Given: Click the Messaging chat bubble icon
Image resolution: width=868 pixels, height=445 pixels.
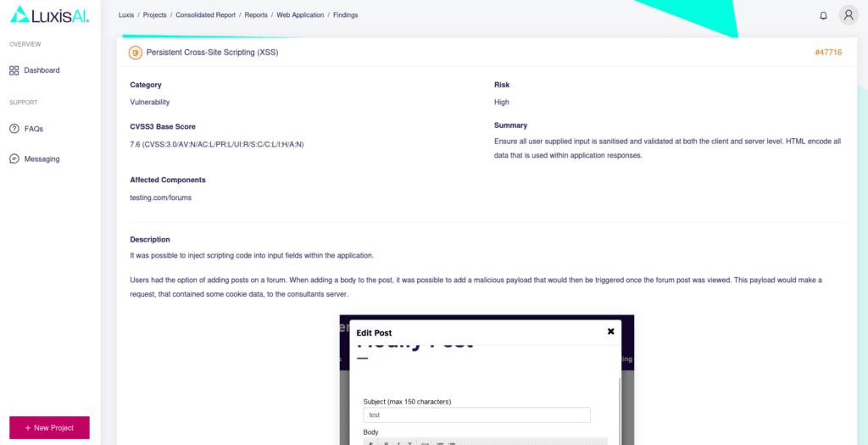Looking at the screenshot, I should click(14, 159).
